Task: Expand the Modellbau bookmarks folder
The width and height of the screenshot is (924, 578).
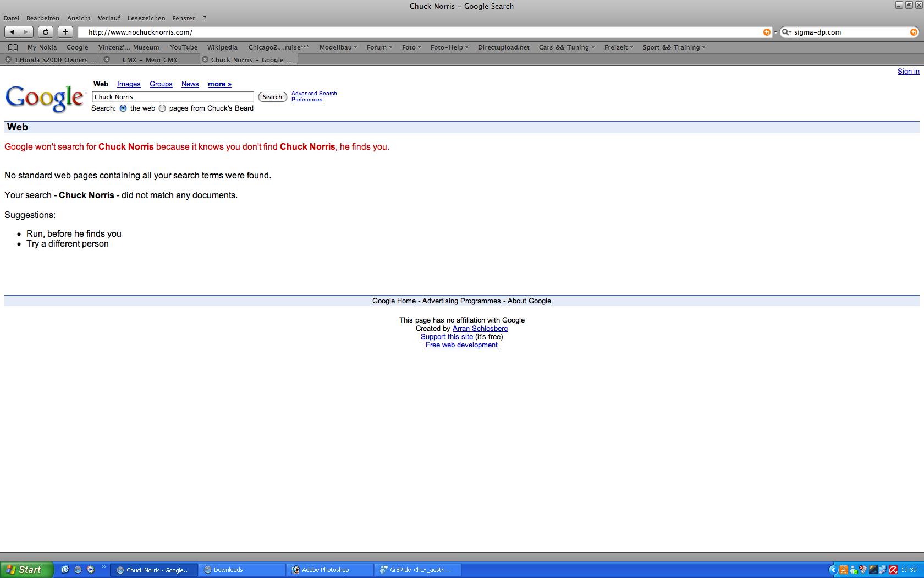Action: (x=338, y=47)
